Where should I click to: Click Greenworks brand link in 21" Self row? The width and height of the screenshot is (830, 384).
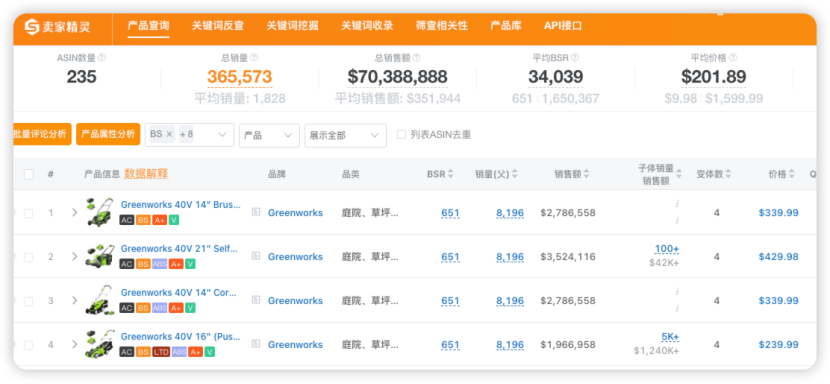tap(295, 257)
